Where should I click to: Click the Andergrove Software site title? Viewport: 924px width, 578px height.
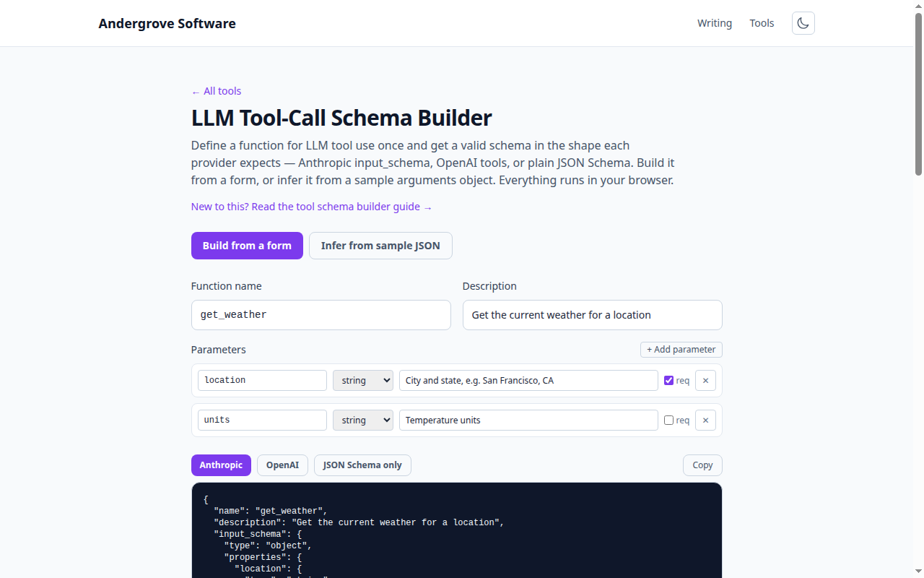tap(167, 23)
